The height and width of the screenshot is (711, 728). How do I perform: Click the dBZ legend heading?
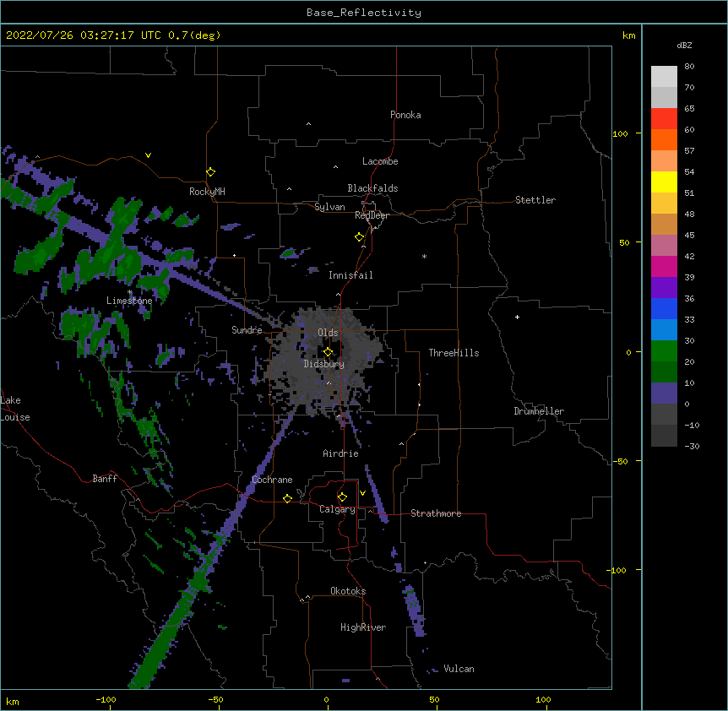click(x=684, y=45)
